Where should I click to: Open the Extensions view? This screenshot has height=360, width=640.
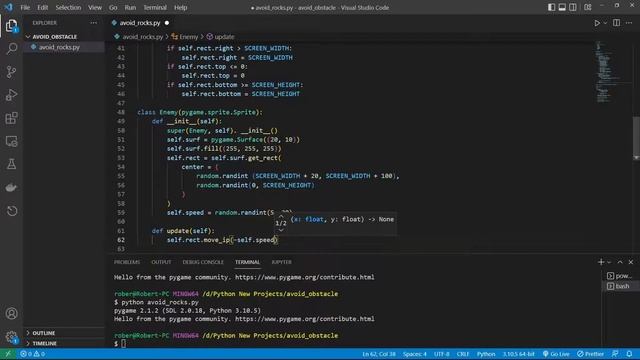coord(11,118)
